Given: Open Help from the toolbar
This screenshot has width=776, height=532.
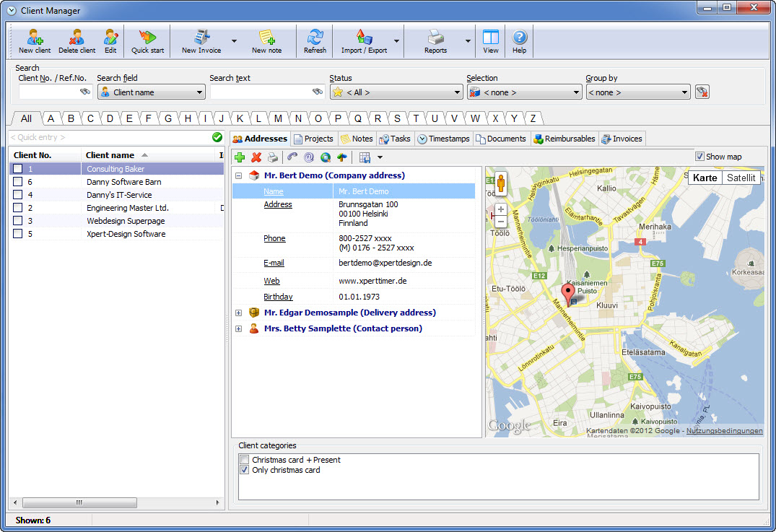Looking at the screenshot, I should point(519,41).
